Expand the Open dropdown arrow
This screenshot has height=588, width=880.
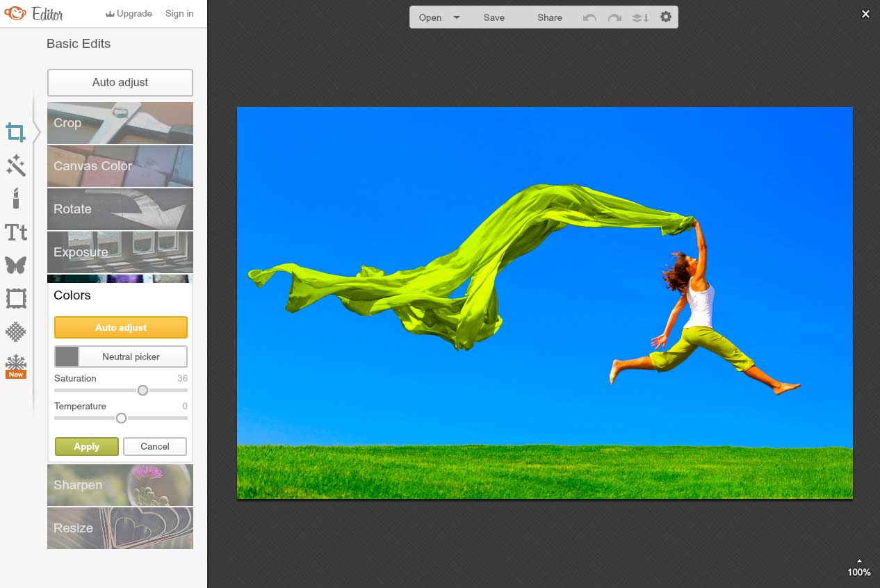pyautogui.click(x=457, y=17)
